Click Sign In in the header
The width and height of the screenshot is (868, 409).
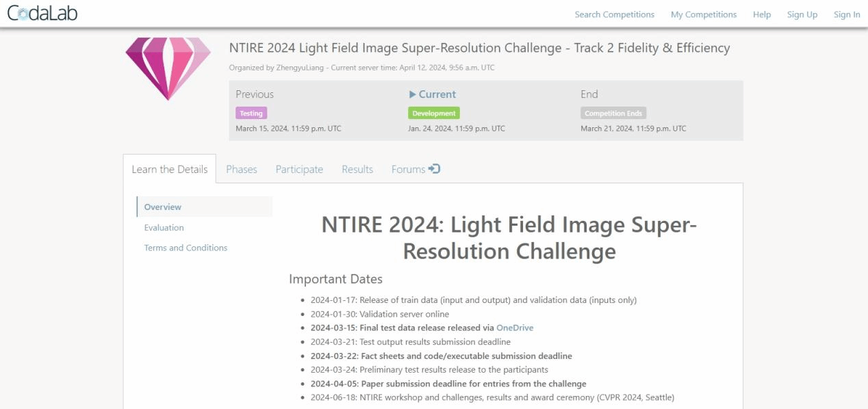coord(846,14)
